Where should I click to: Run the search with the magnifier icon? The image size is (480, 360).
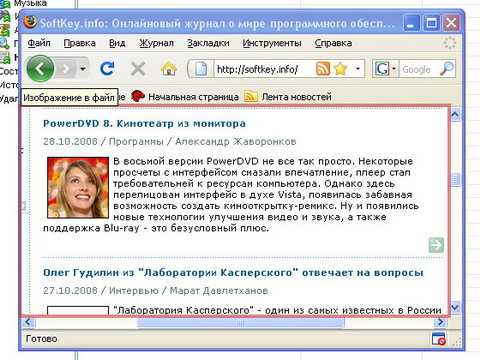tap(447, 69)
